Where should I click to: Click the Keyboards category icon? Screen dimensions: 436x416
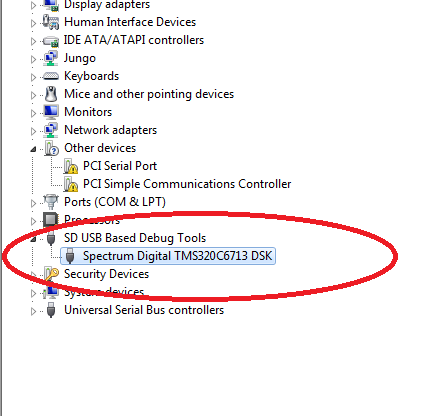51,76
